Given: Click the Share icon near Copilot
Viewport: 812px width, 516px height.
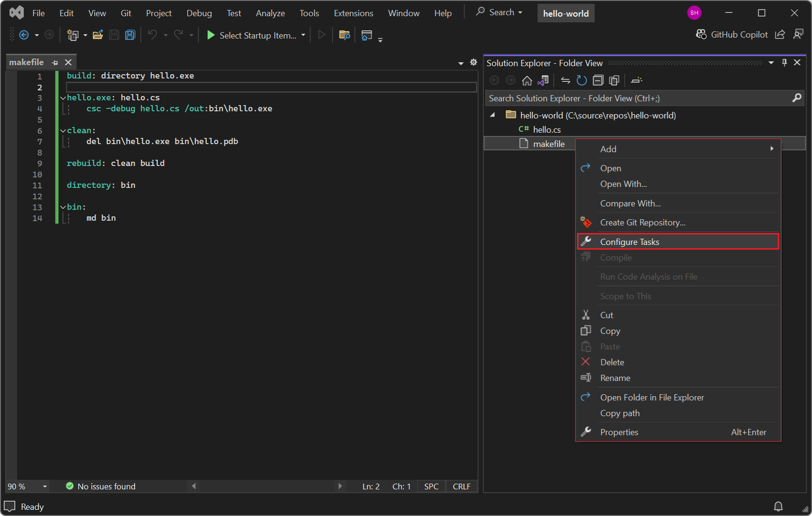Looking at the screenshot, I should pos(780,35).
